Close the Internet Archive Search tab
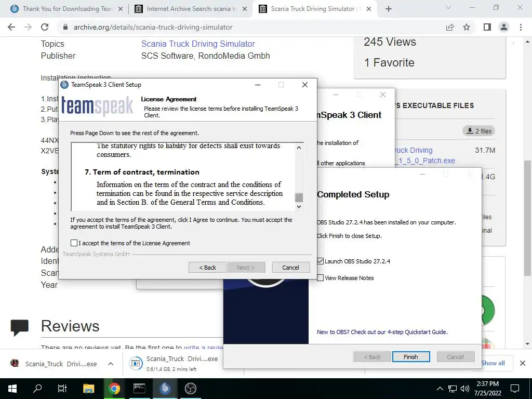 [245, 9]
